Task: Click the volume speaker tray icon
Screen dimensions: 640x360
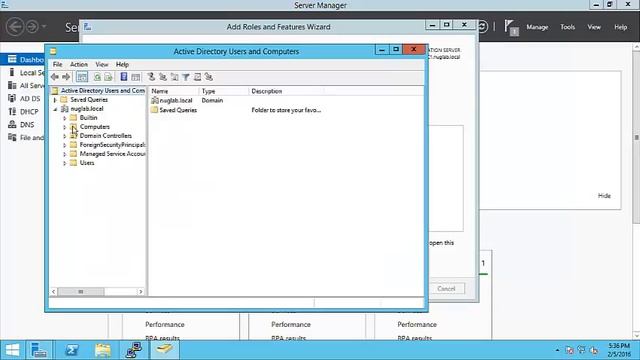Action: (x=594, y=350)
